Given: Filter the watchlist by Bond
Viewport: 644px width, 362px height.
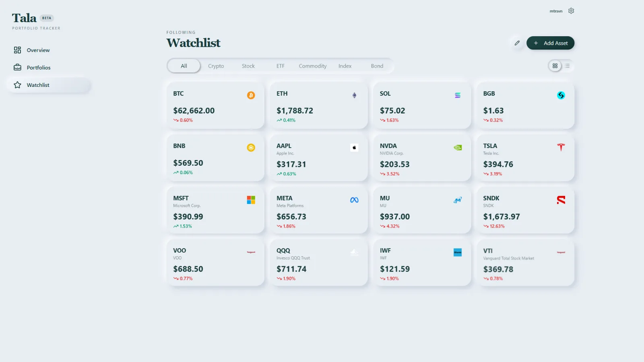Looking at the screenshot, I should [x=377, y=66].
